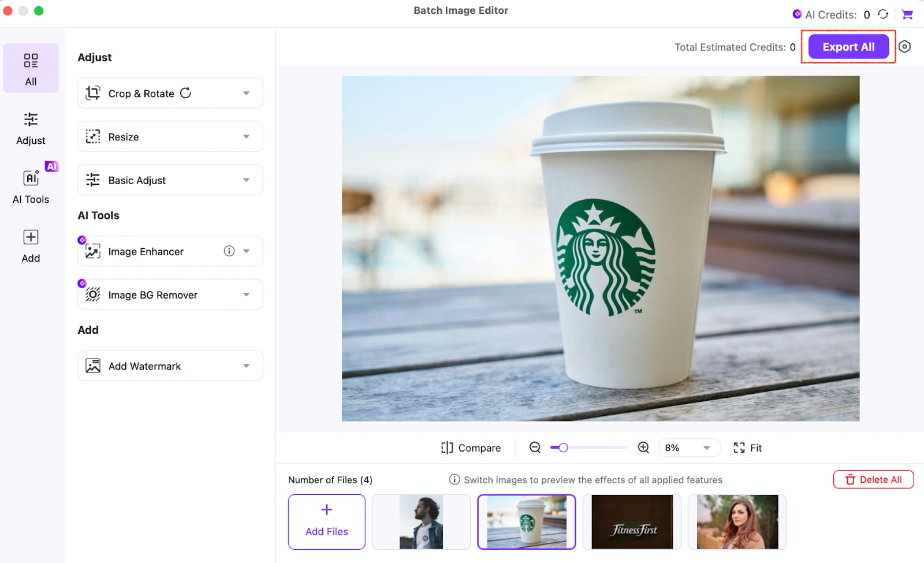Refresh the AI Credits balance
This screenshot has height=563, width=924.
[883, 14]
